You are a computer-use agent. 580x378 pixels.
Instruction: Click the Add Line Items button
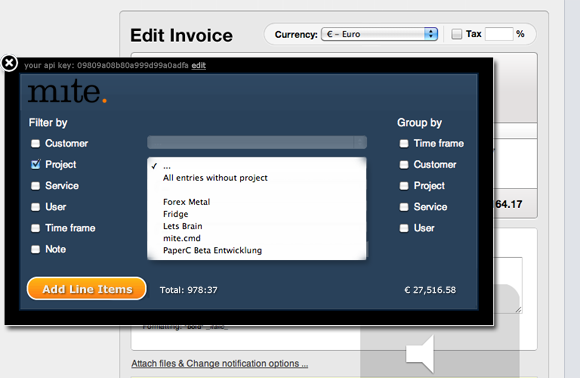(87, 288)
